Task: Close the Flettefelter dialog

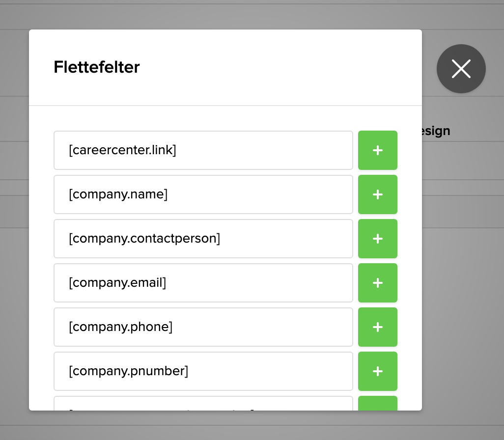Action: (461, 69)
